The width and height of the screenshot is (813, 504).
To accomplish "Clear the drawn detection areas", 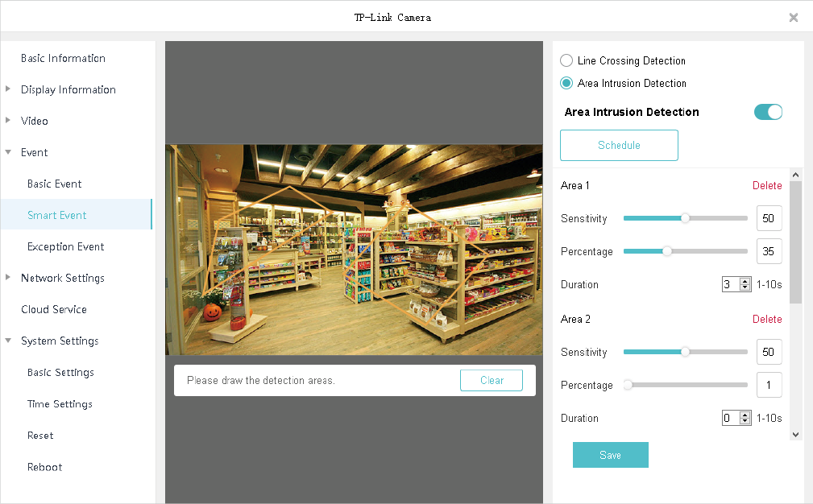I will (x=491, y=380).
